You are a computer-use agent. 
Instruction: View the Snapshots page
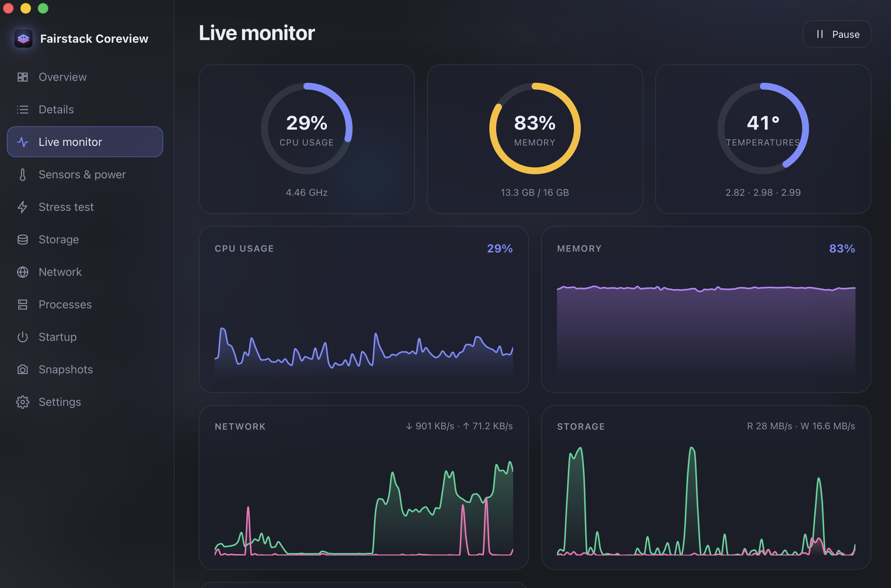click(x=85, y=370)
